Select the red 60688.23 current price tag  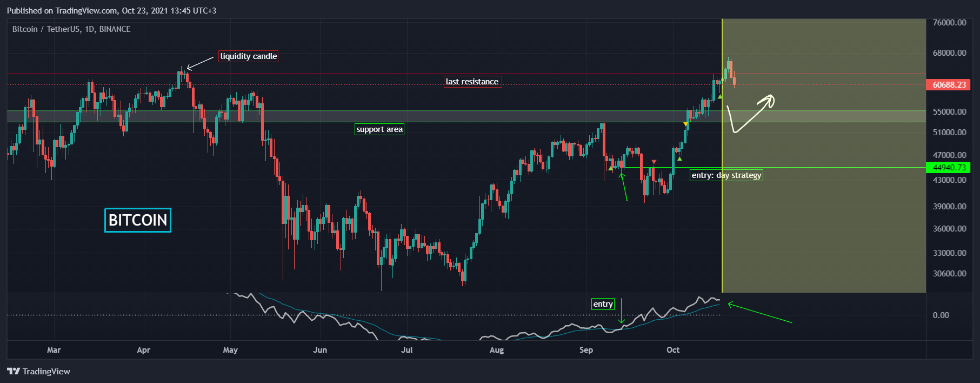pos(949,85)
